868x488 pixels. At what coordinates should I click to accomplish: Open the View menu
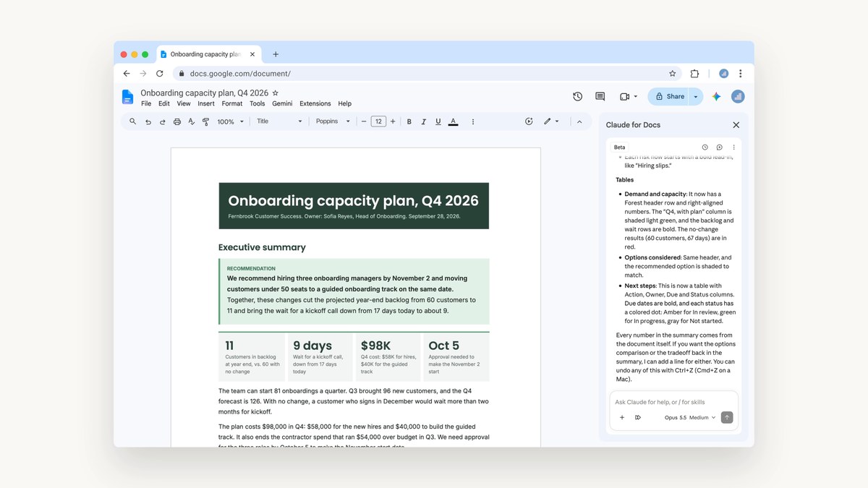coord(184,103)
